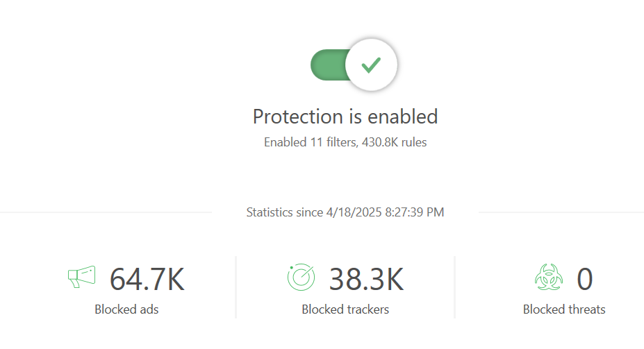Click the divider between trackers and threats
The image size is (644, 349).
[x=455, y=287]
